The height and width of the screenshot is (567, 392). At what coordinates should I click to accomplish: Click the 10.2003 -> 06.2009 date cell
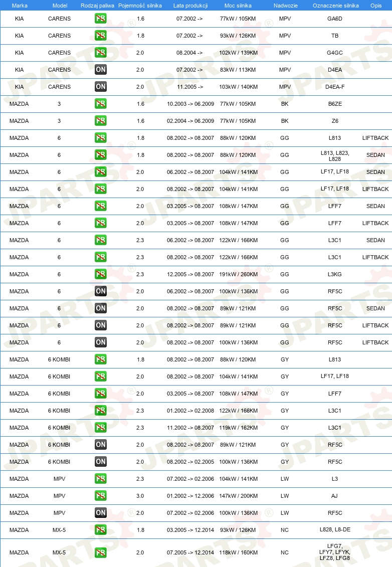coord(190,104)
